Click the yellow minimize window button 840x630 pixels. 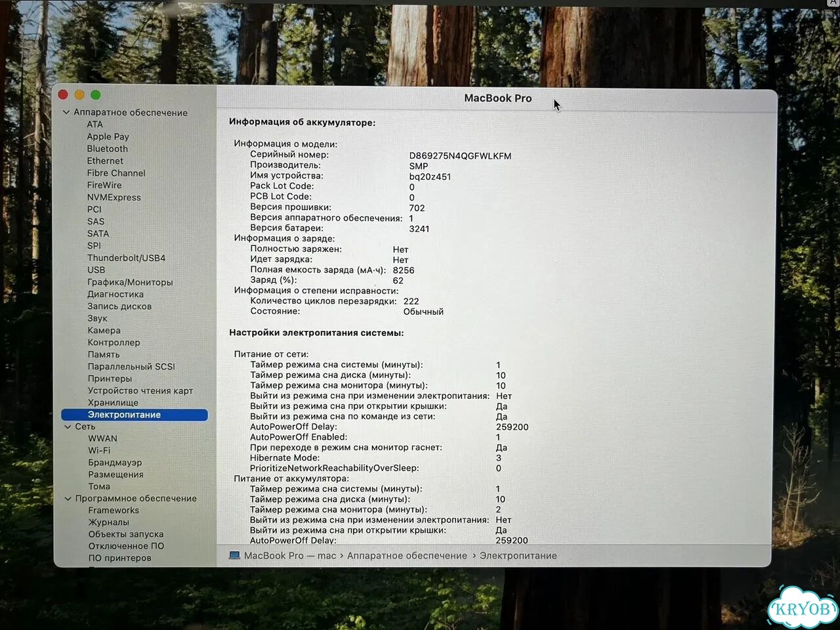(x=79, y=95)
